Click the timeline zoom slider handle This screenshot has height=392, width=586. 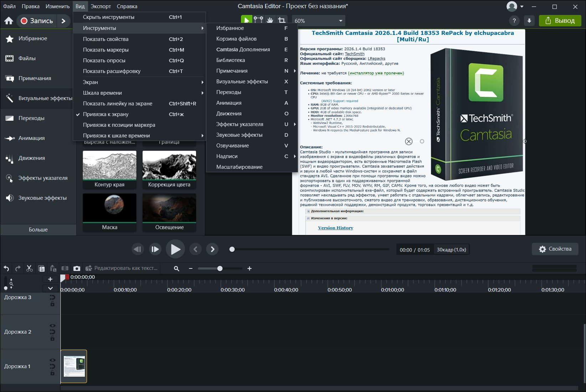(x=220, y=268)
